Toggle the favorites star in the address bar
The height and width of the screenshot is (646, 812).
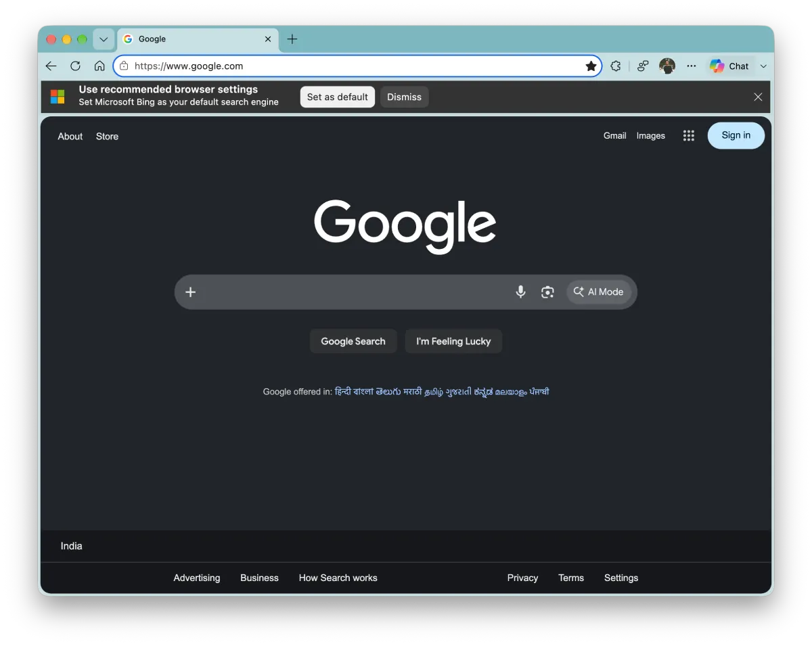tap(591, 66)
